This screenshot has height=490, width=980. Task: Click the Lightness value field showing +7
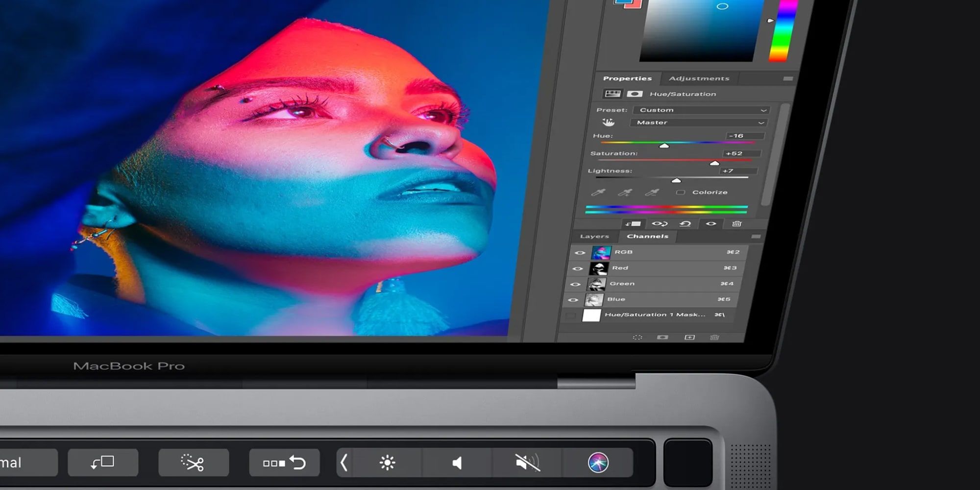click(738, 171)
